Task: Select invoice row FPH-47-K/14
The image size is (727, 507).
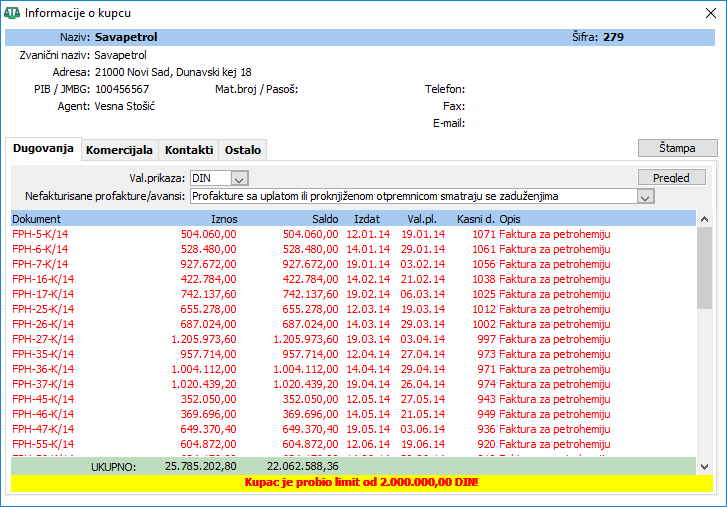Action: [353, 429]
